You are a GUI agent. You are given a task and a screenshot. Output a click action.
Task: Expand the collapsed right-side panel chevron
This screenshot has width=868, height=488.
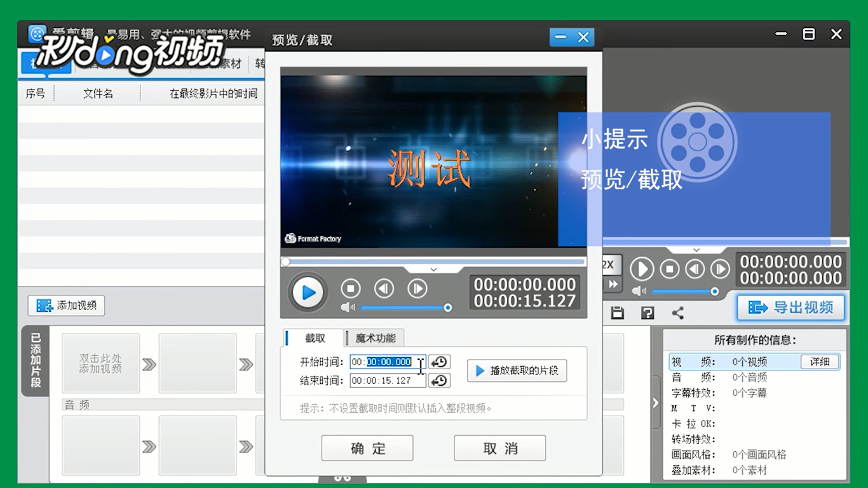(655, 402)
